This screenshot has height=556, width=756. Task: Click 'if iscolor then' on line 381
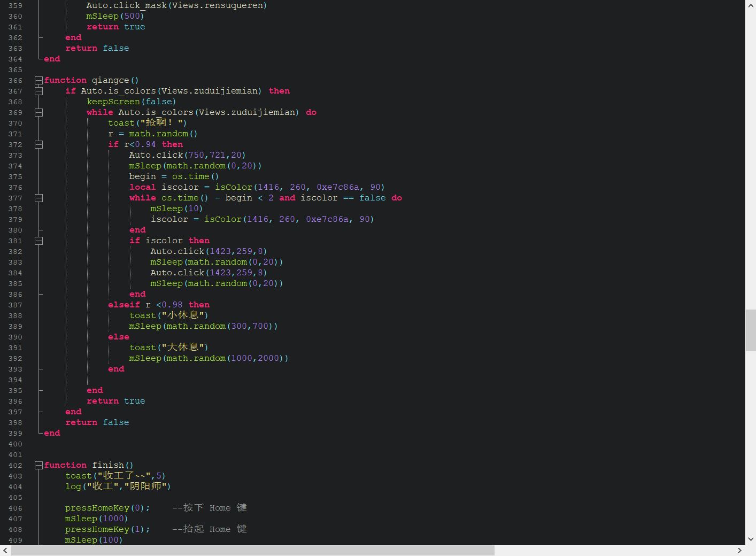[x=169, y=241]
